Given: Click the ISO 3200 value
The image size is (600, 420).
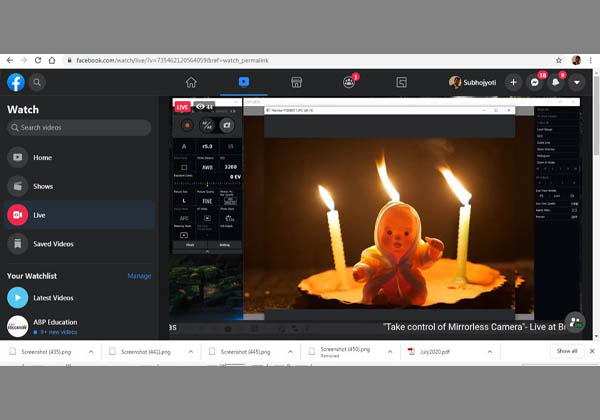Looking at the screenshot, I should [231, 167].
